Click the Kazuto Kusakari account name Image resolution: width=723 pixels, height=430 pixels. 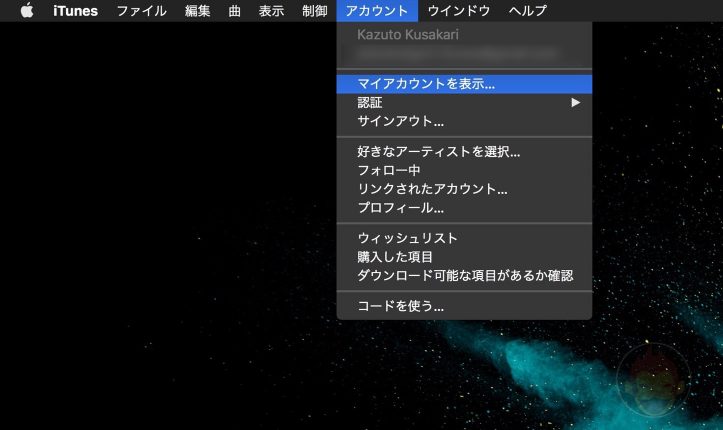(408, 35)
